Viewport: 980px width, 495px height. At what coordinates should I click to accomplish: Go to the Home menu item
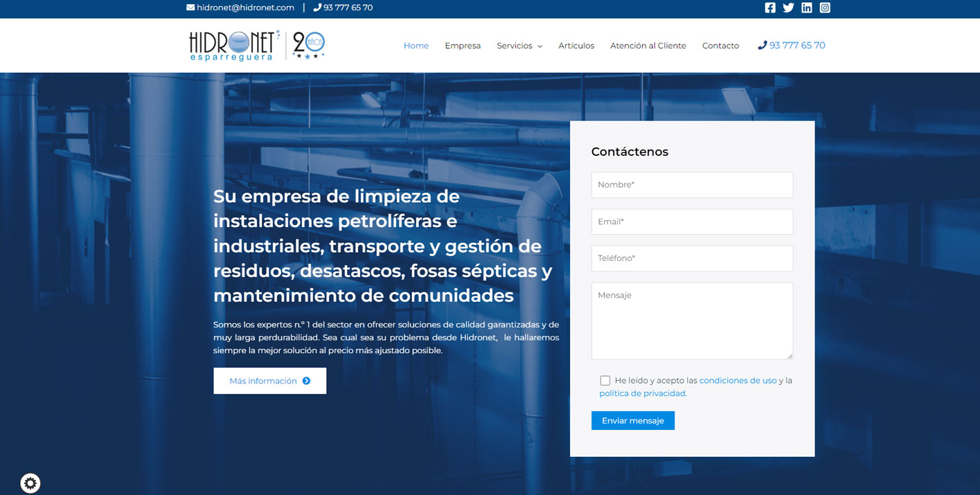[x=416, y=46]
